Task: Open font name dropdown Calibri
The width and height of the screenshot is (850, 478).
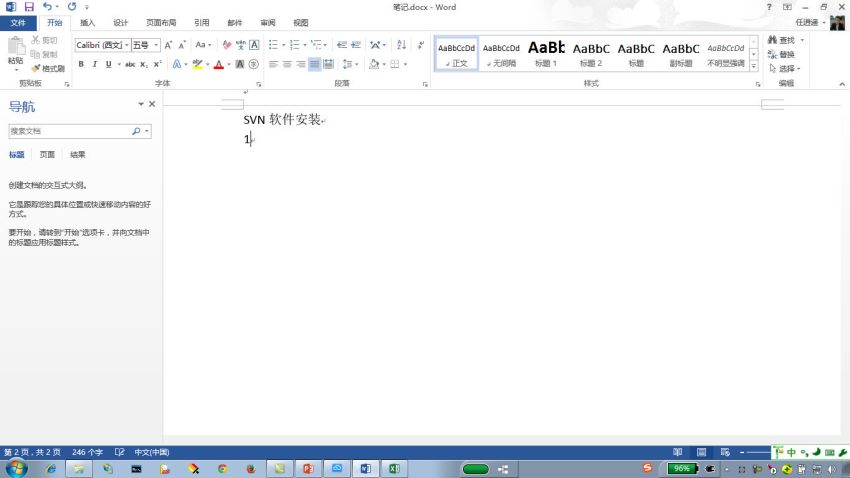Action: pyautogui.click(x=127, y=45)
